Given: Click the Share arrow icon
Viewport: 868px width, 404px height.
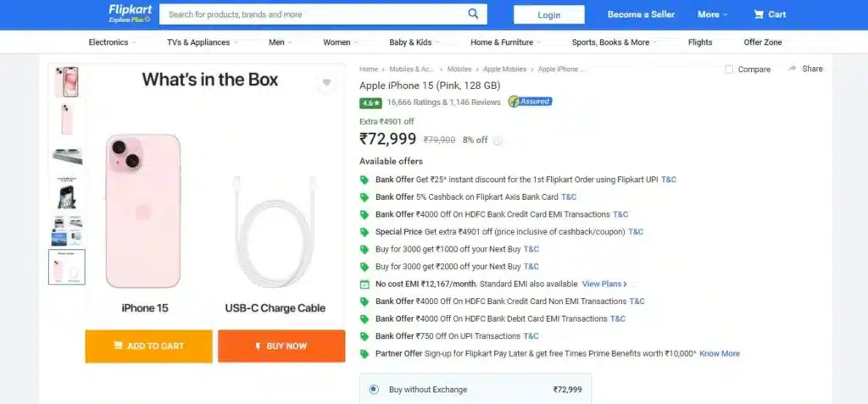Looking at the screenshot, I should pos(793,69).
